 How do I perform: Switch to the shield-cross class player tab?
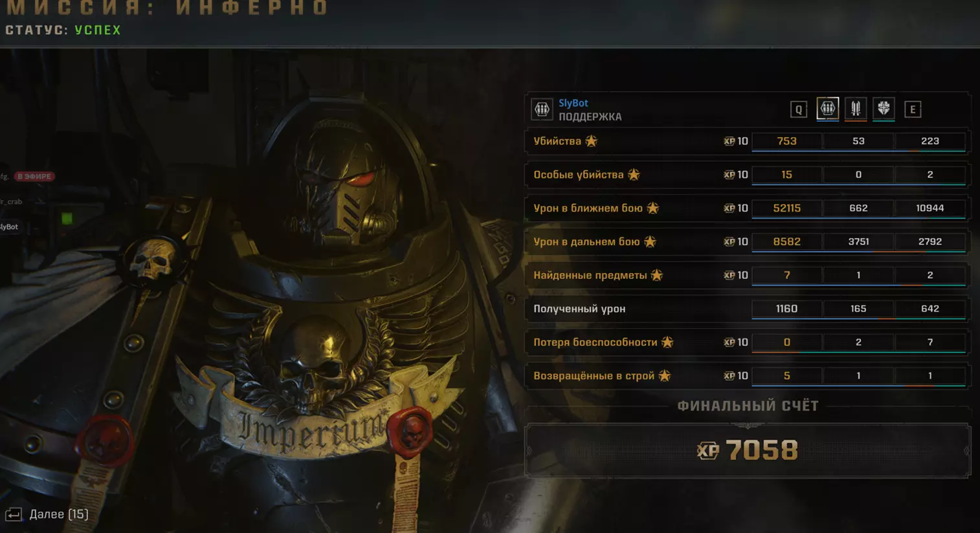pyautogui.click(x=884, y=109)
